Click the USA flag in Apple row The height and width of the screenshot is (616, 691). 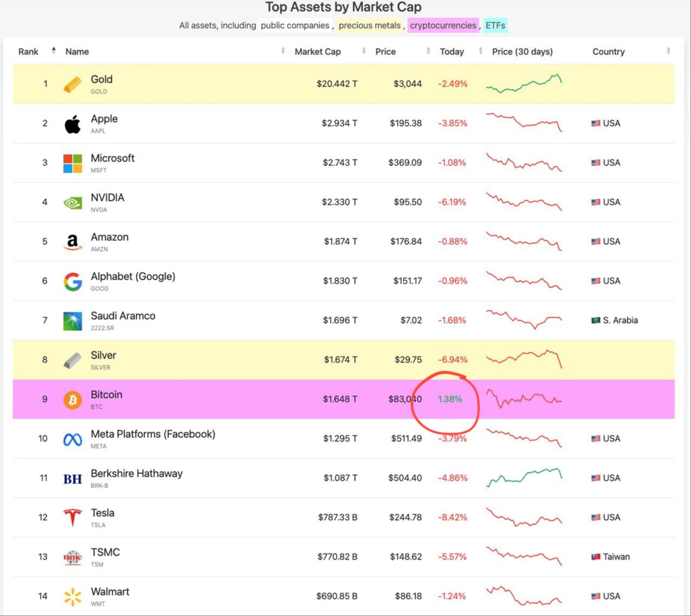tap(596, 123)
